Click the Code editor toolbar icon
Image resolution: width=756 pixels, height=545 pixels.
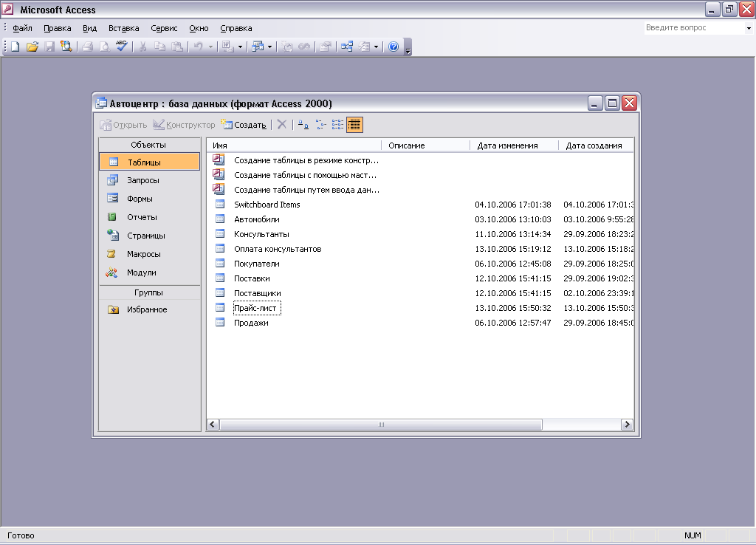pos(287,47)
